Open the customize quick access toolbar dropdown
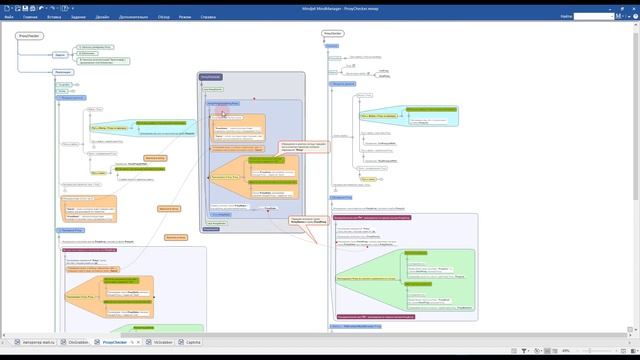 [73, 8]
